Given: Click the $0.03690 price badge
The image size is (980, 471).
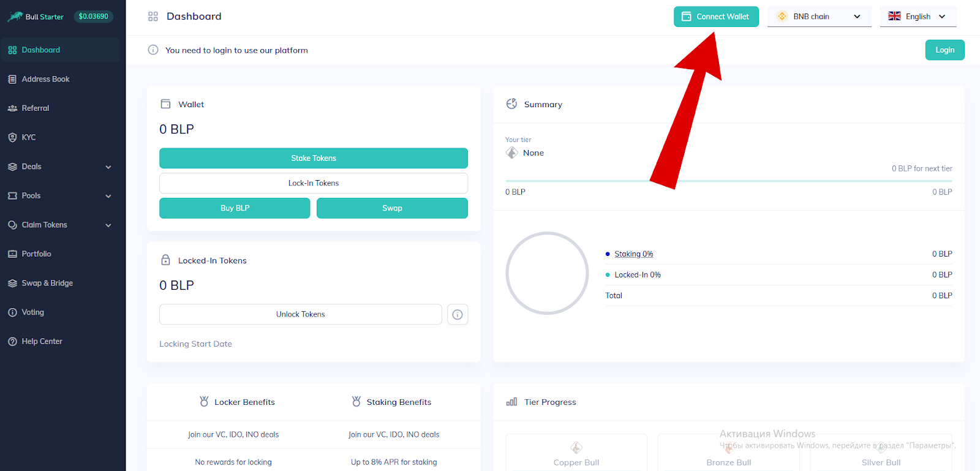Looking at the screenshot, I should click(93, 17).
